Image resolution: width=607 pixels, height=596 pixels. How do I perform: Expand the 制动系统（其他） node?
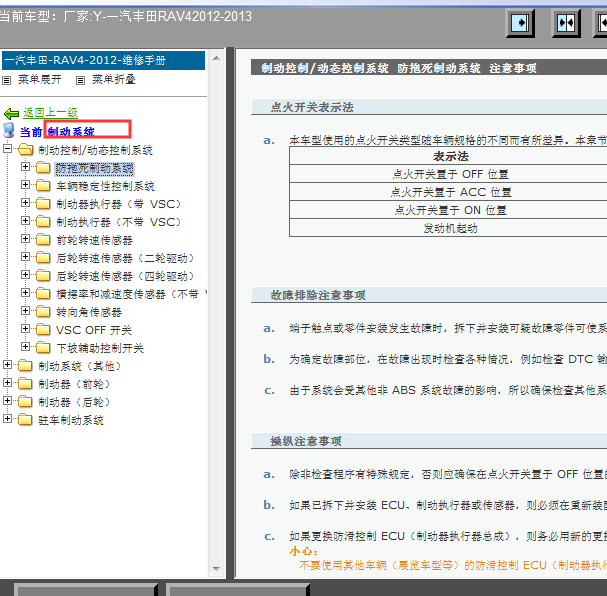7,365
